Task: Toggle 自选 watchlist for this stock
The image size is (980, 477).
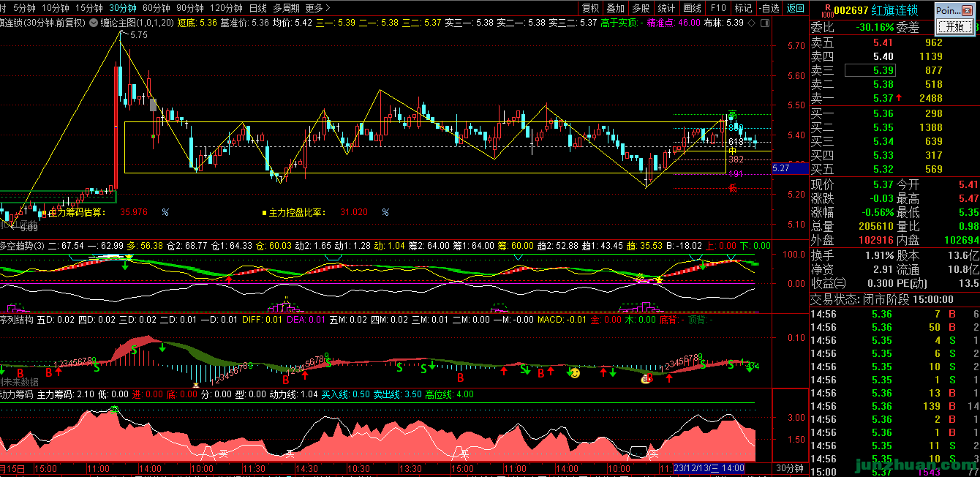Action: click(x=769, y=8)
